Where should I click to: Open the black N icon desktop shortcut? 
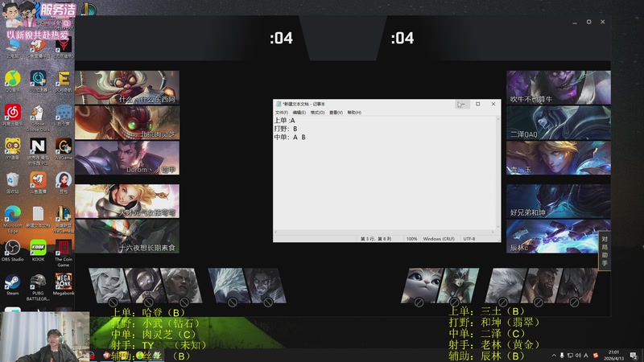[x=38, y=151]
